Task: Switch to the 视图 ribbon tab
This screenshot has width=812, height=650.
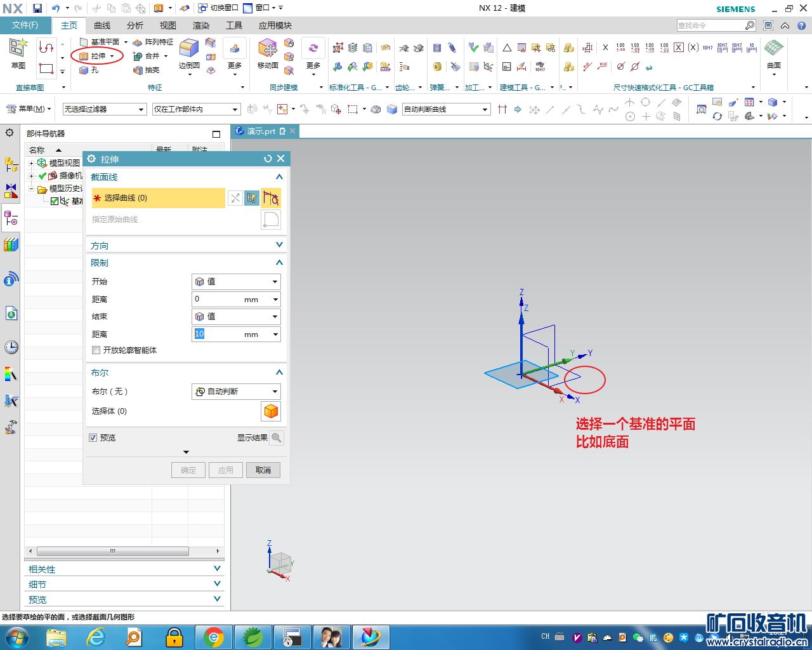Action: (168, 25)
